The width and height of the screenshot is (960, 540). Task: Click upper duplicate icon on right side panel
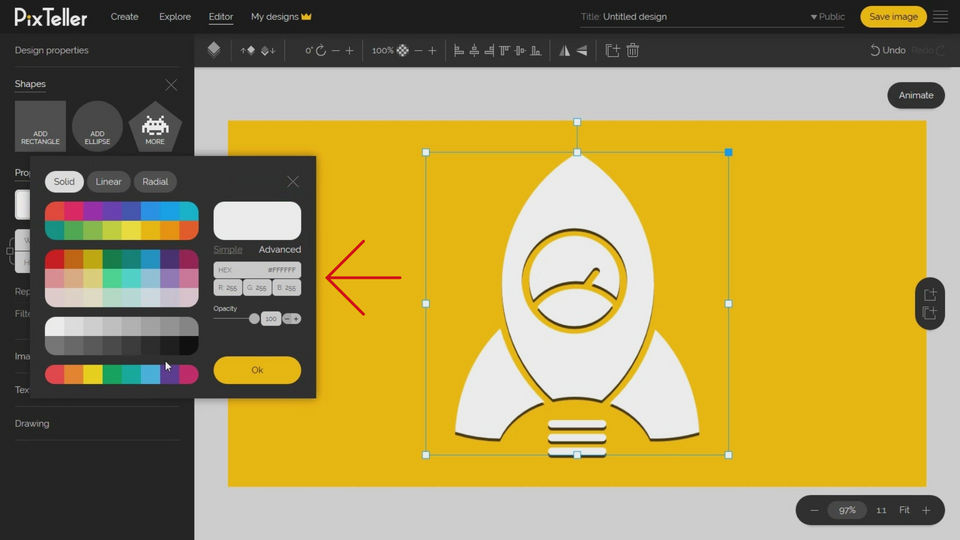click(929, 294)
